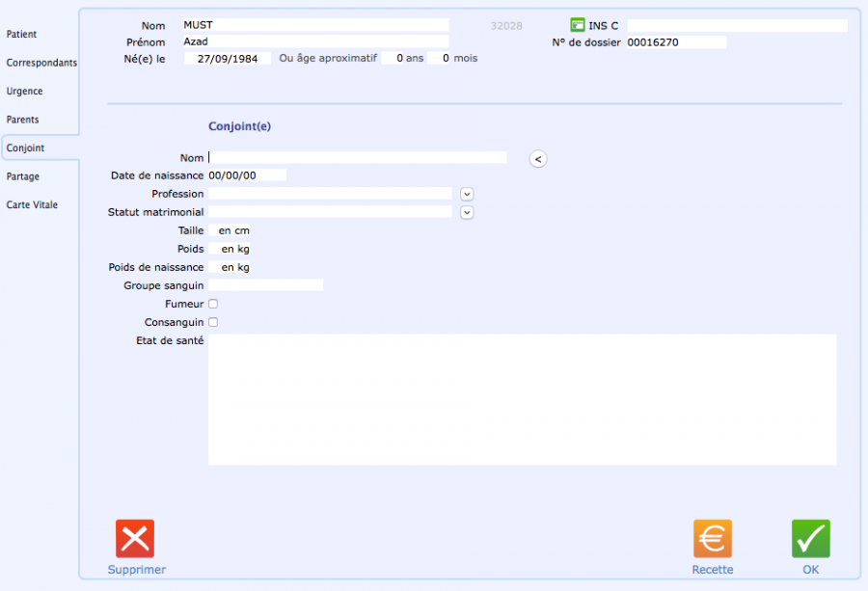Image resolution: width=868 pixels, height=591 pixels.
Task: Click the round '<' button beside Nom
Action: (538, 159)
